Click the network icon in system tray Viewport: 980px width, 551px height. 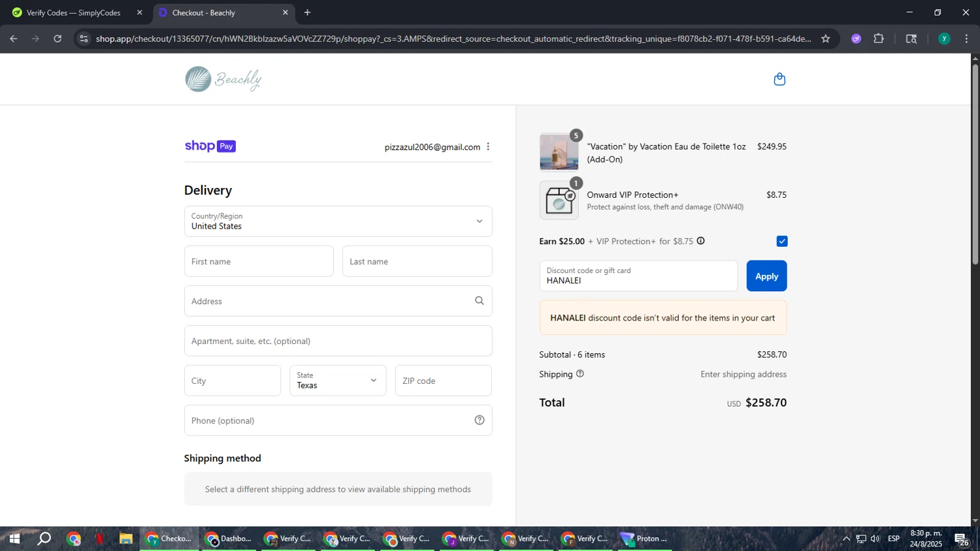tap(861, 539)
